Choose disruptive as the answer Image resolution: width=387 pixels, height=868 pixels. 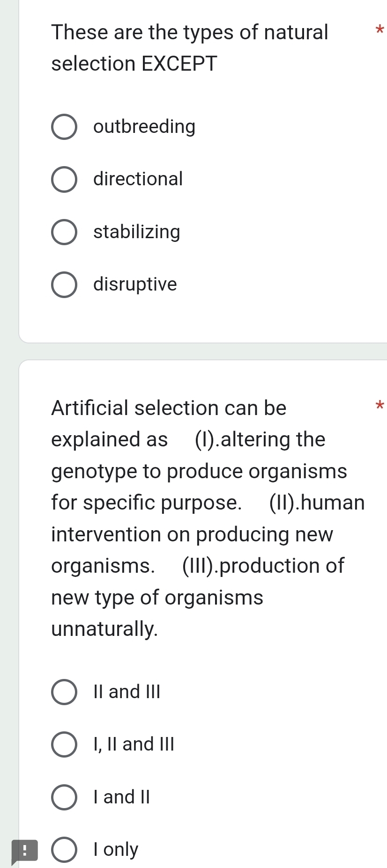click(64, 285)
